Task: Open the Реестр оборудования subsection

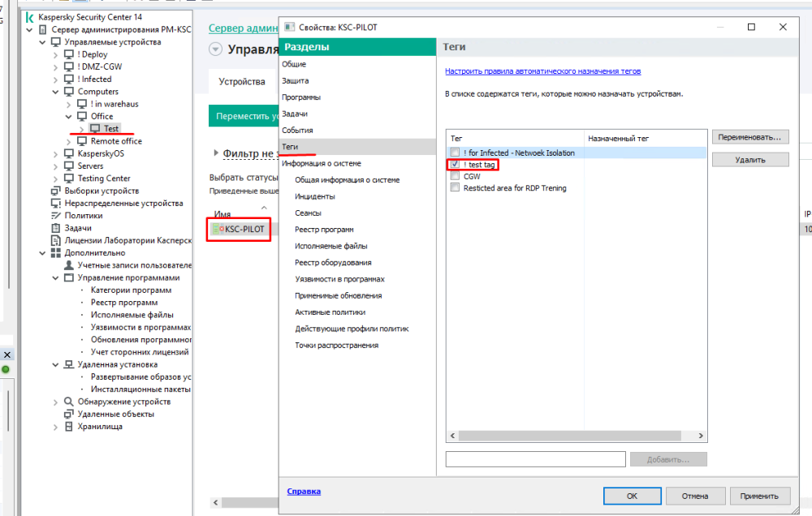Action: (333, 263)
